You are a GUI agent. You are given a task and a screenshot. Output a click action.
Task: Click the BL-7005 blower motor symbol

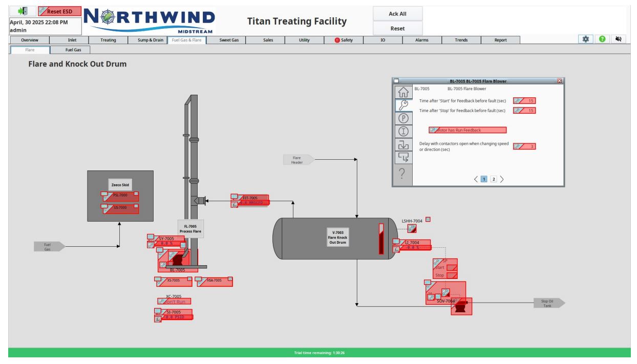[179, 258]
